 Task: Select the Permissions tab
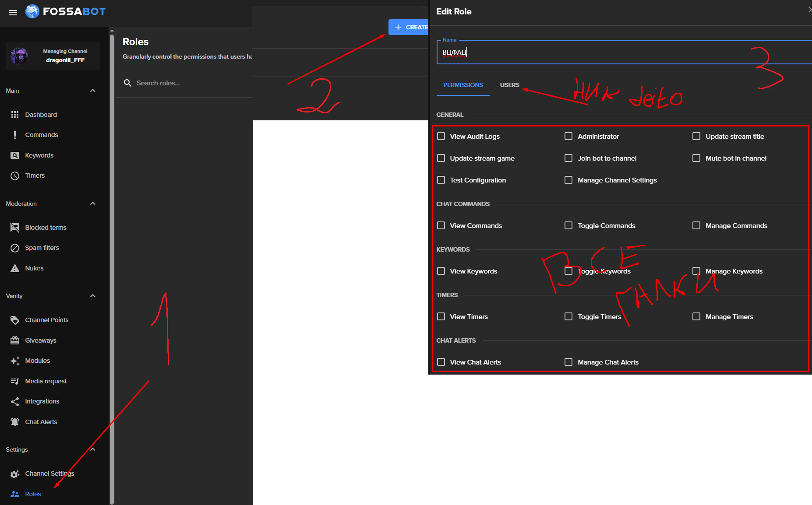tap(463, 85)
